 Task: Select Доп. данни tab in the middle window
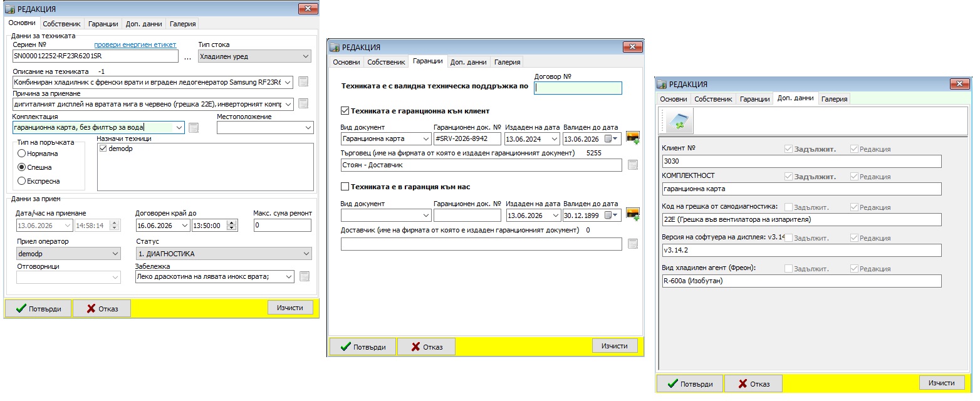[x=468, y=62]
